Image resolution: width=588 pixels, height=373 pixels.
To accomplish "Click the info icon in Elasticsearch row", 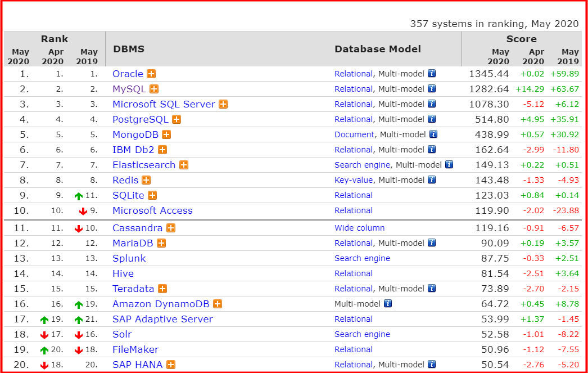I will coord(449,165).
